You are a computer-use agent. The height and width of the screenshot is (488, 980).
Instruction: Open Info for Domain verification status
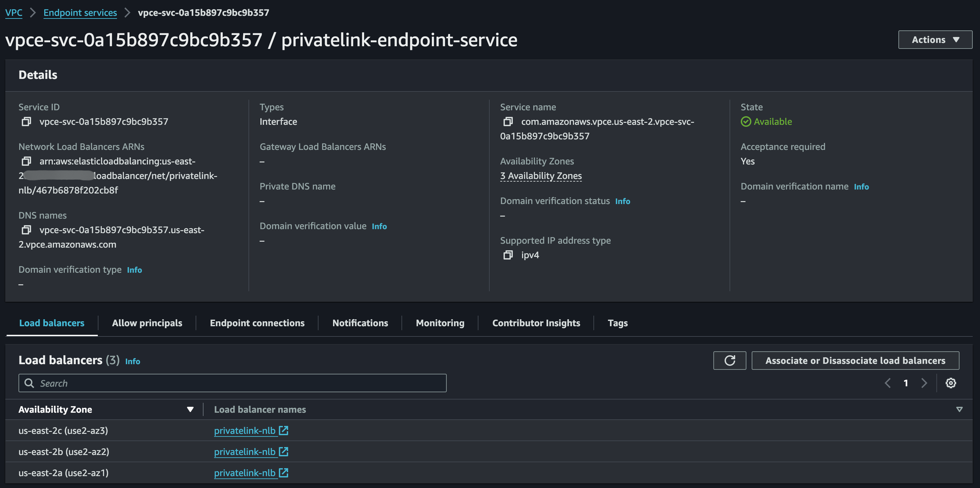tap(622, 201)
